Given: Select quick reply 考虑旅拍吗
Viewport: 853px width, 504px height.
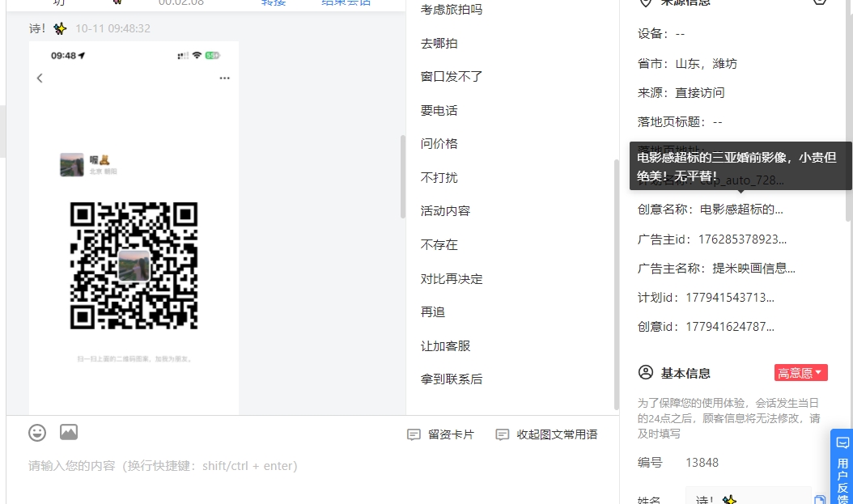Looking at the screenshot, I should click(452, 9).
